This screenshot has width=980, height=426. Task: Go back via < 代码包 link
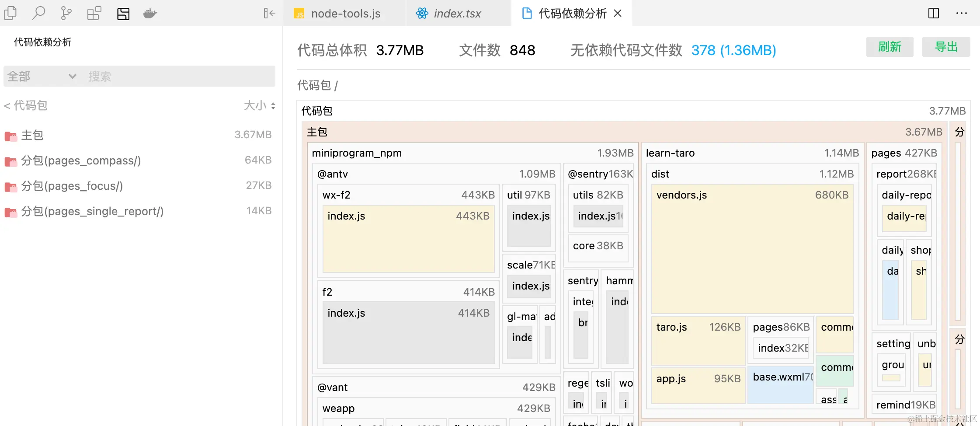25,105
